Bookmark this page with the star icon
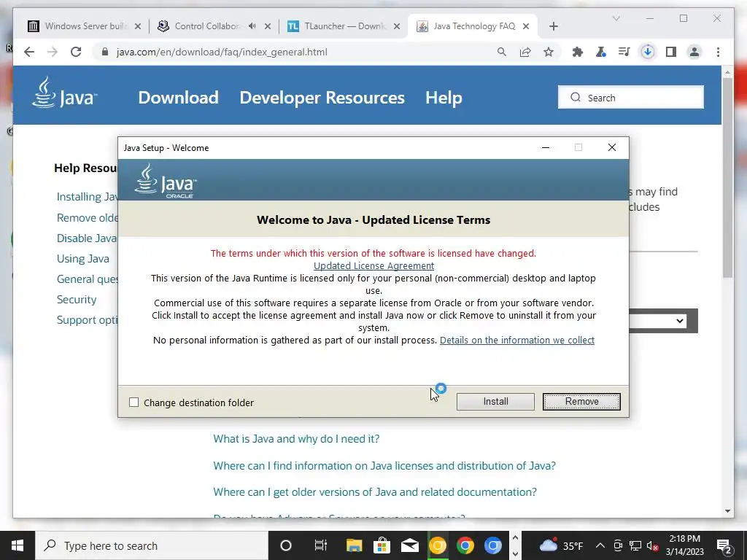This screenshot has width=747, height=560. (x=549, y=52)
